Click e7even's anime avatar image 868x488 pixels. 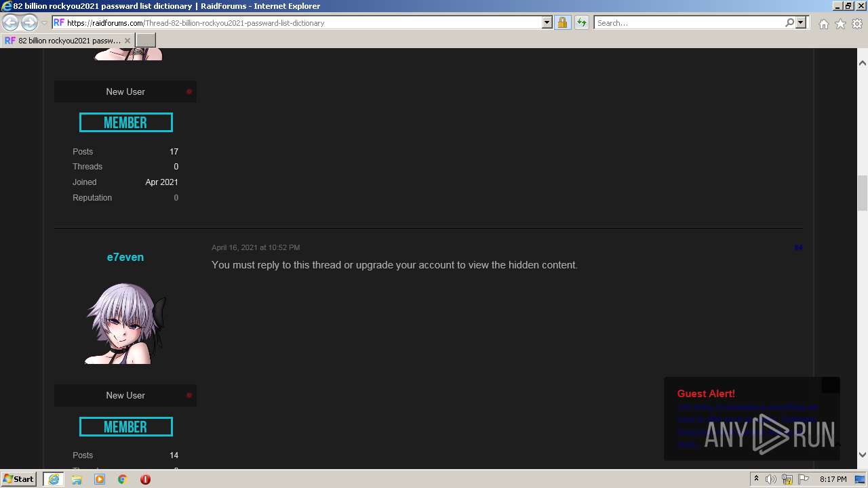click(x=125, y=323)
